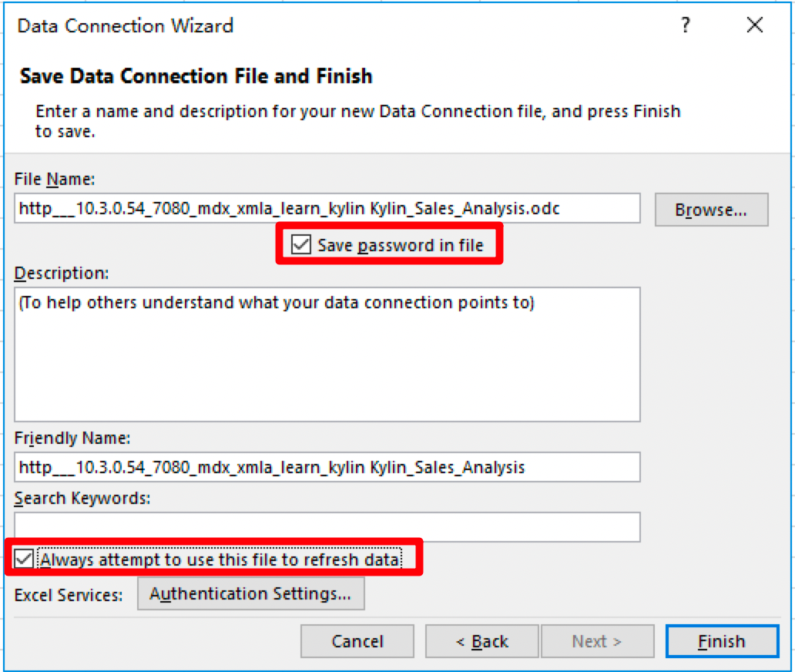Click inside the Friendly Name text box
Viewport: 795px width, 672px height.
point(327,467)
